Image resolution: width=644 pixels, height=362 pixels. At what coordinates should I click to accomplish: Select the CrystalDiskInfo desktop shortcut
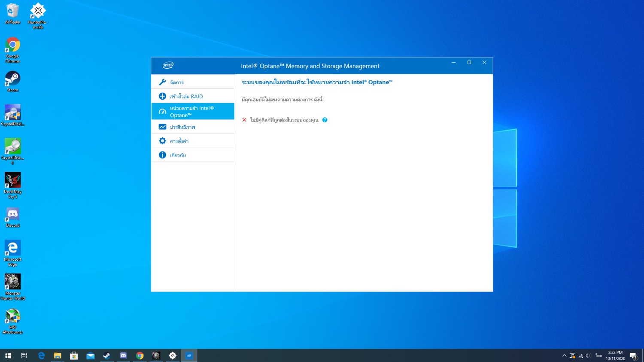point(13,116)
